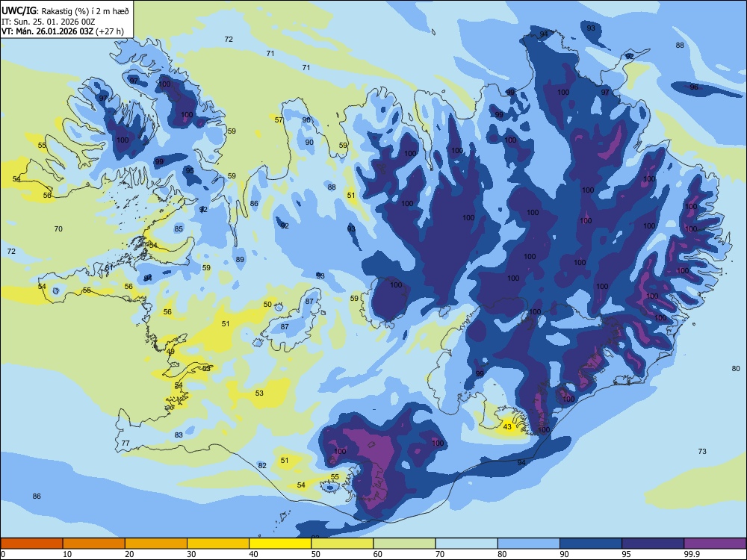
Task: Click the '96' humidity value on the map
Action: click(694, 87)
